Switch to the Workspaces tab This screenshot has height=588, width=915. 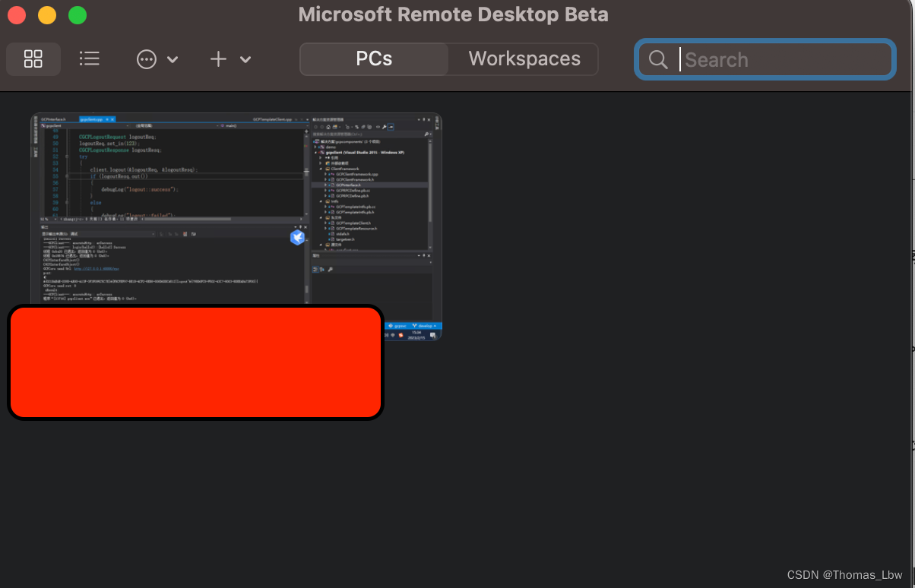coord(524,59)
